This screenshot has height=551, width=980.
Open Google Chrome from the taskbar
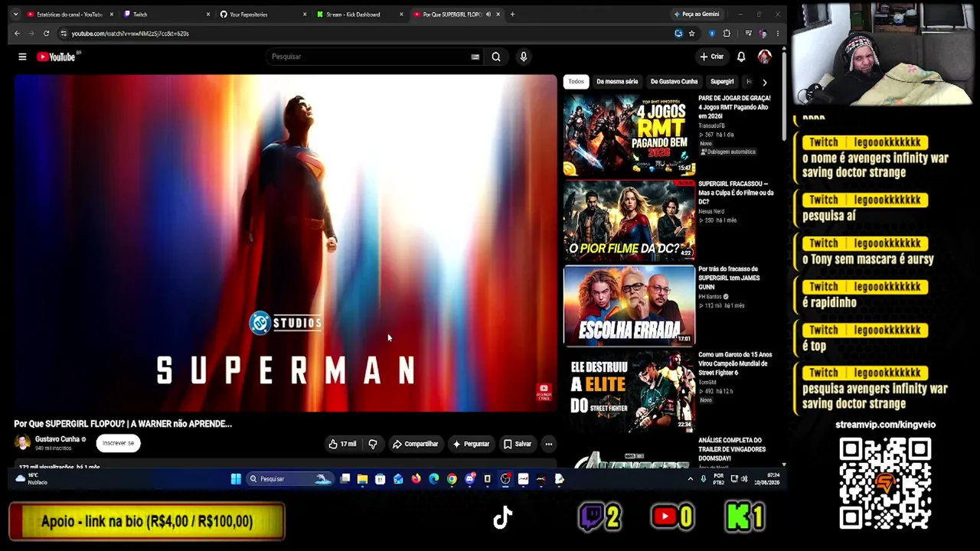click(452, 479)
